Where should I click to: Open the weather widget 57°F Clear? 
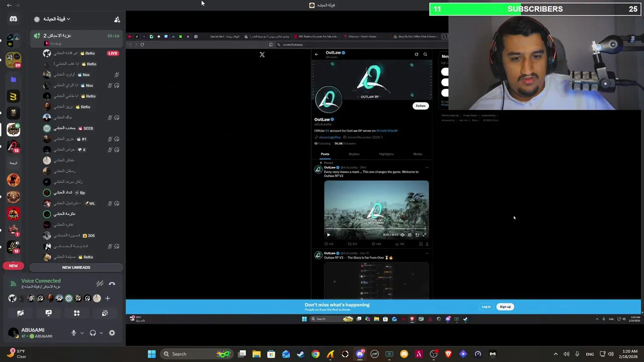coord(15,354)
